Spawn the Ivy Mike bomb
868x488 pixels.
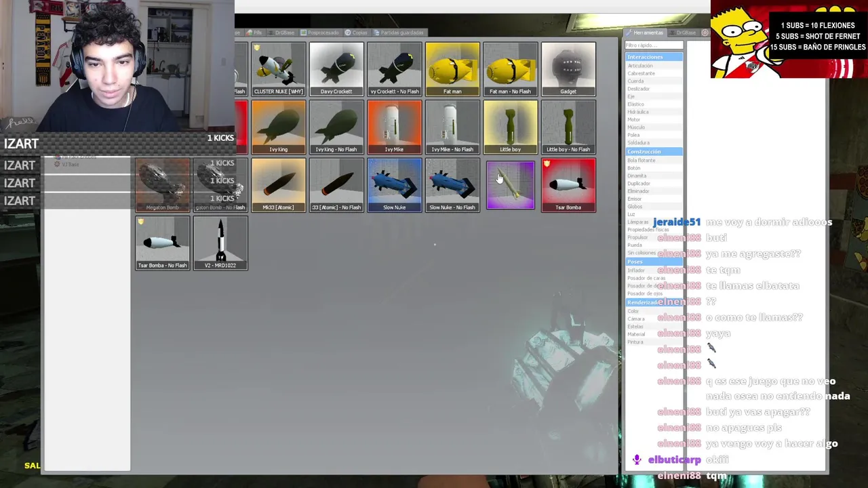(395, 127)
